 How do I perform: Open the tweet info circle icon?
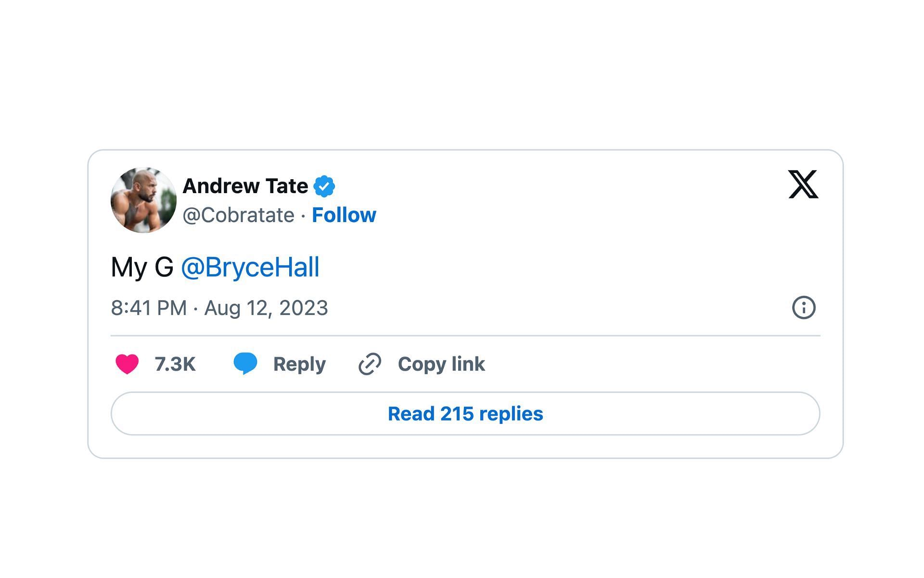click(x=804, y=307)
